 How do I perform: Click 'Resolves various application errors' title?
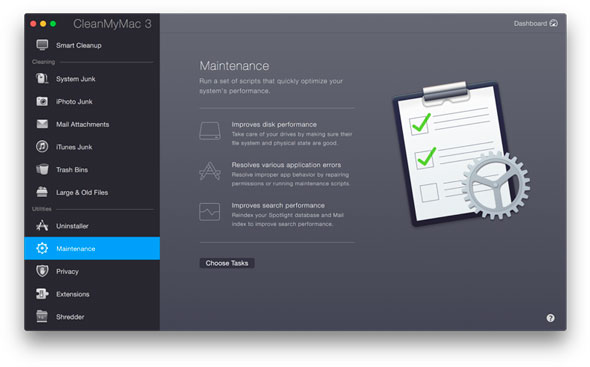[286, 165]
